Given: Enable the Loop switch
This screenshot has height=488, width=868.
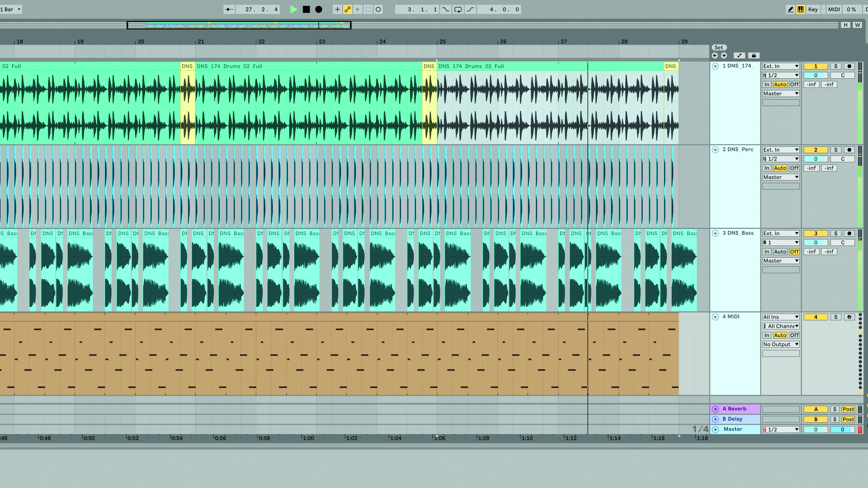Looking at the screenshot, I should click(x=458, y=10).
